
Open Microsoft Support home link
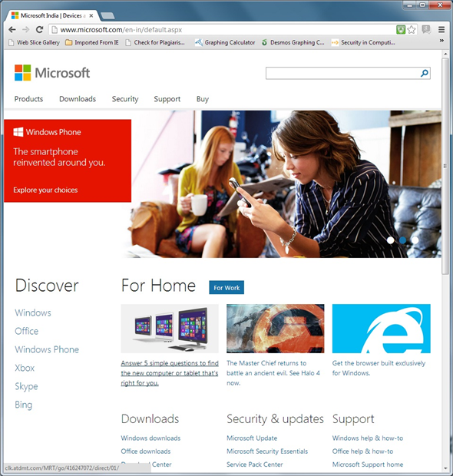(368, 464)
